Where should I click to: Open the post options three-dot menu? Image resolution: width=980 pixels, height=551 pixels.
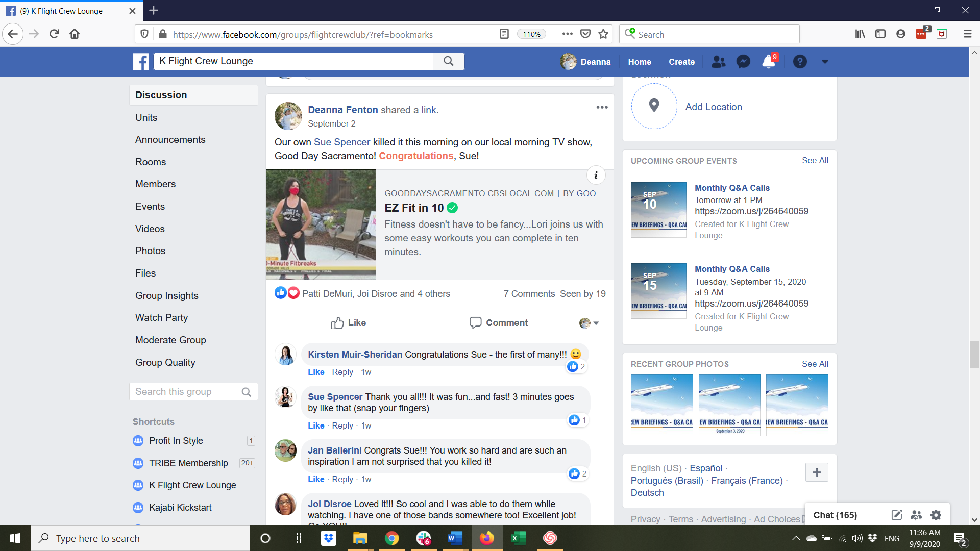(602, 107)
